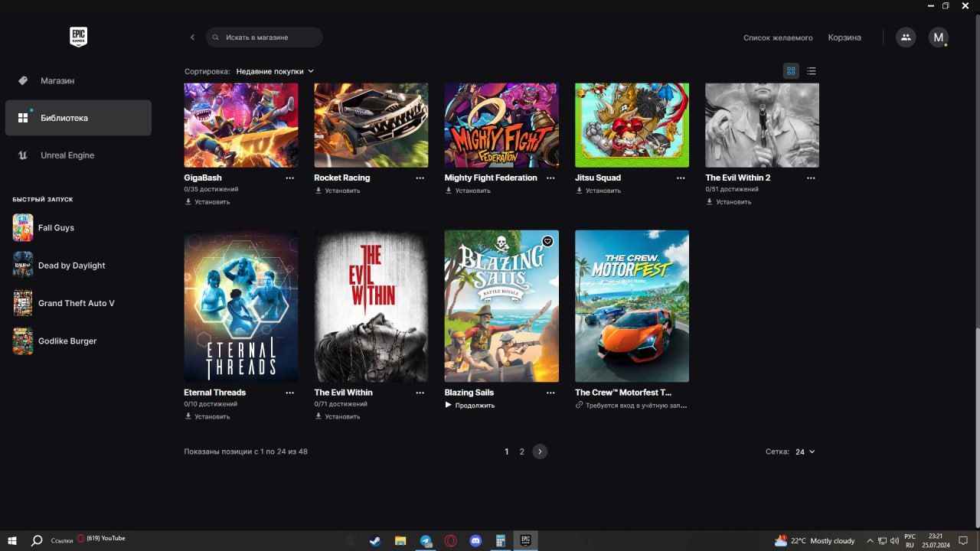Open the Store (Магазин) section
The width and height of the screenshot is (980, 551).
[78, 80]
